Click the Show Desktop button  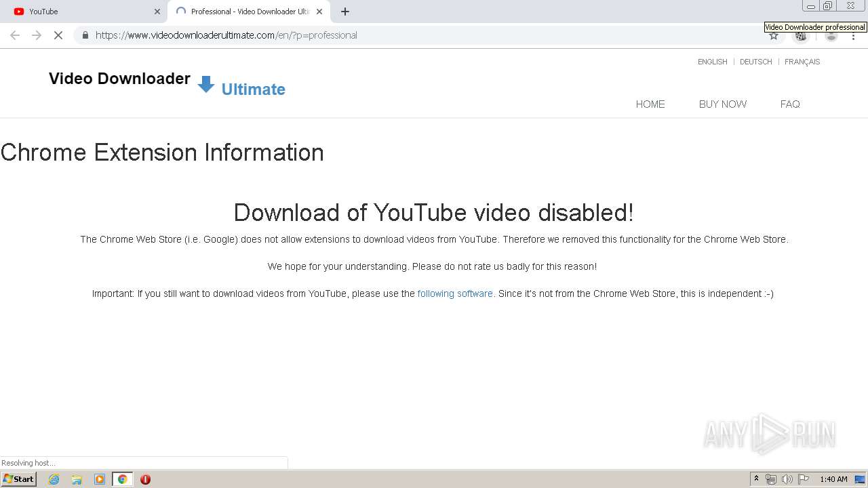point(861,479)
